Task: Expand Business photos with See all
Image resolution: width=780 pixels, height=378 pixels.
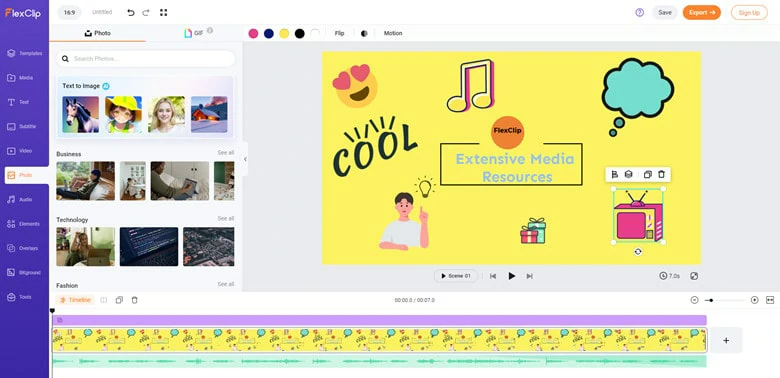Action: (225, 153)
